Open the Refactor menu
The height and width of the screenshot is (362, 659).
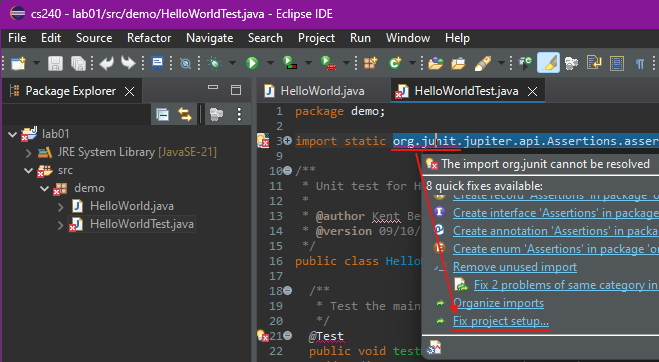149,38
